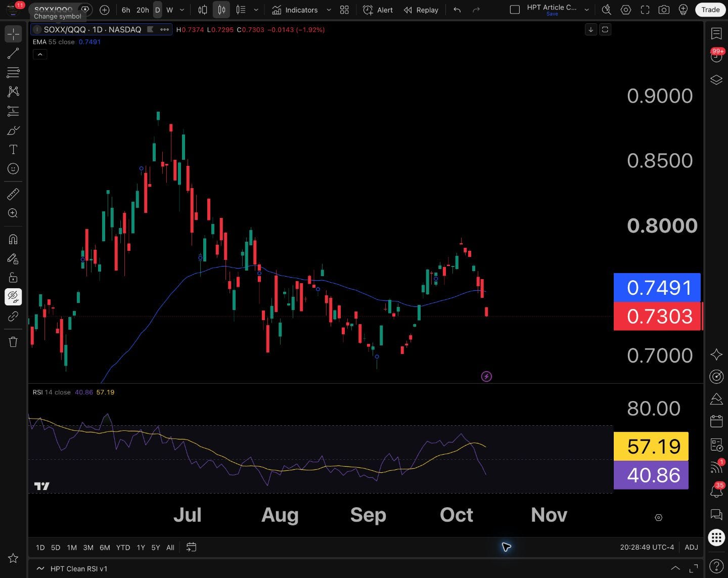Click the 57.19 RSI value label
Screen dimensions: 728x578
pos(651,447)
